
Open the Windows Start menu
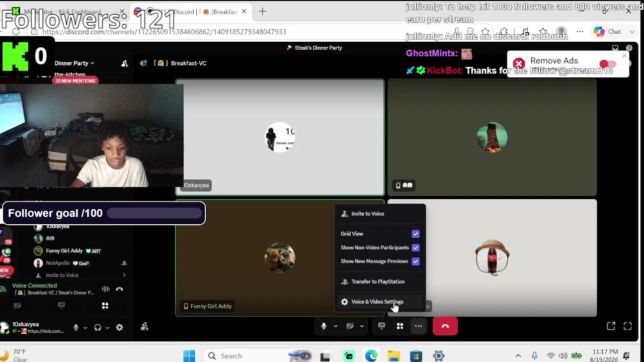pos(189,356)
